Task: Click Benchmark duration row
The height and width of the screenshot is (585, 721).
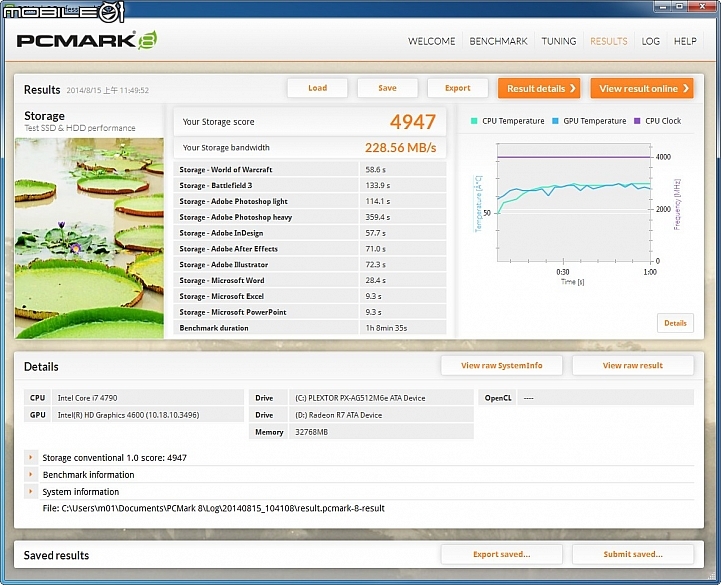Action: coord(309,328)
